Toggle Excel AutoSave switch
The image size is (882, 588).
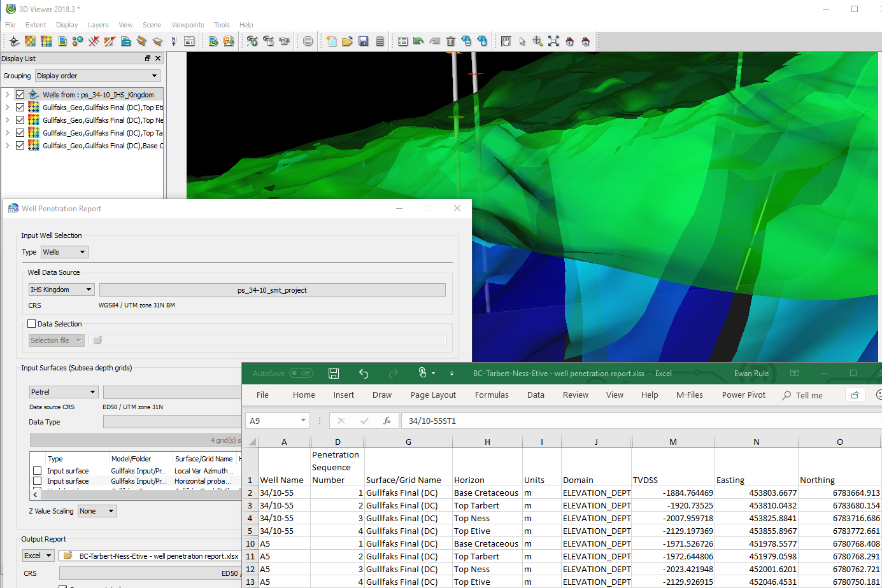301,374
